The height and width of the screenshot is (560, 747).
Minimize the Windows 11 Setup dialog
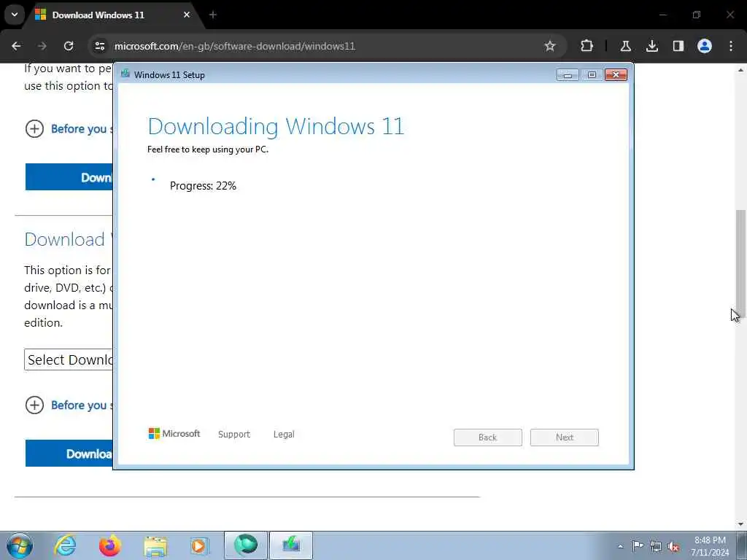(x=568, y=75)
